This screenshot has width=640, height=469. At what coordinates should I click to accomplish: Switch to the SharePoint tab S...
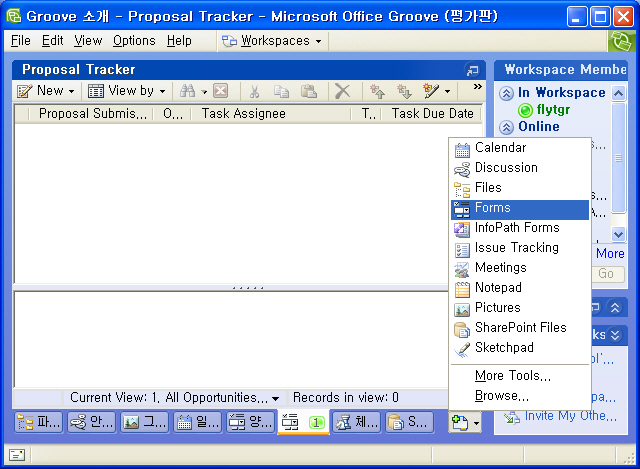pos(409,422)
